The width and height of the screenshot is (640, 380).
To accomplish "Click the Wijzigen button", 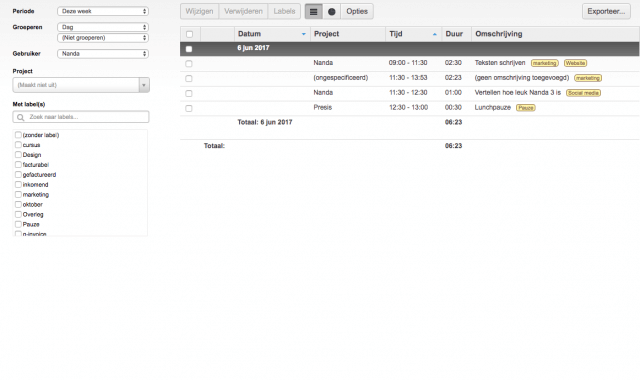I will click(x=200, y=11).
